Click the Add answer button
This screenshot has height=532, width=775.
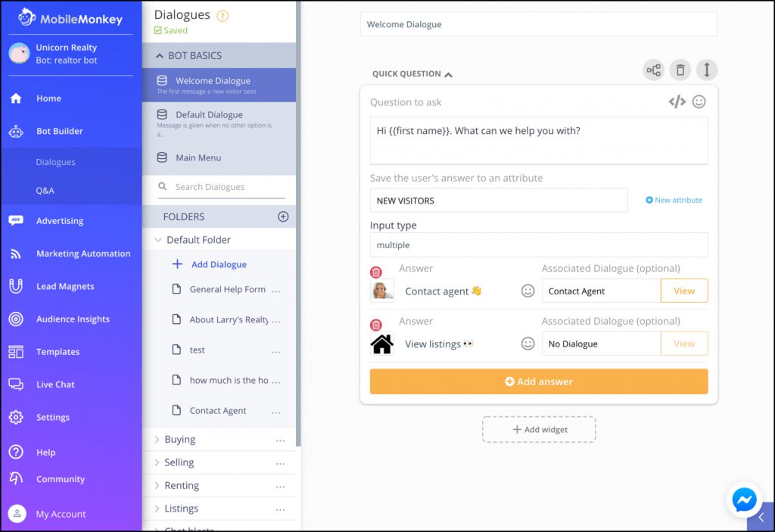538,381
